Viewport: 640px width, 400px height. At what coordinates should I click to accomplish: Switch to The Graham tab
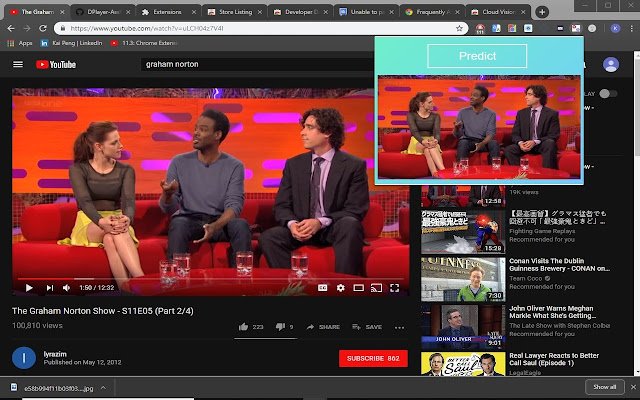(36, 12)
